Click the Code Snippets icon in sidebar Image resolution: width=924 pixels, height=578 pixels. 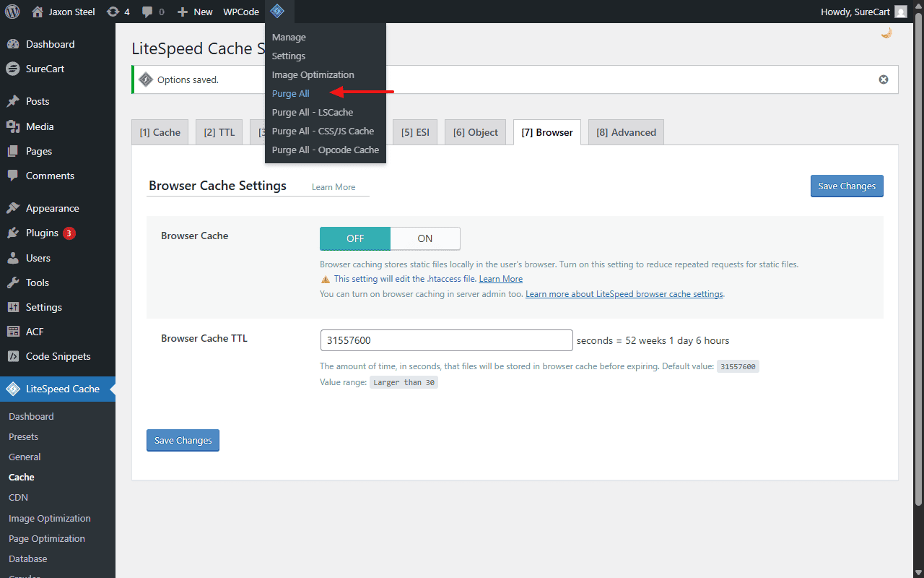pos(13,356)
